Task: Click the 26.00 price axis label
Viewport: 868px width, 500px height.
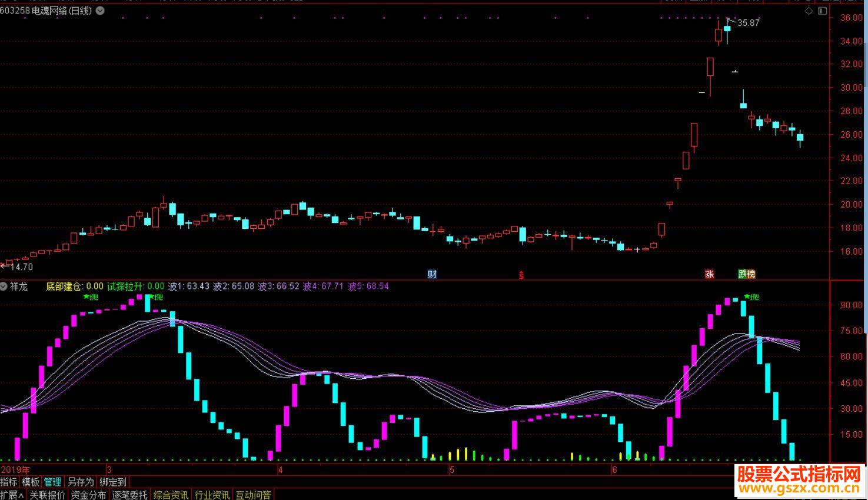Action: point(852,134)
